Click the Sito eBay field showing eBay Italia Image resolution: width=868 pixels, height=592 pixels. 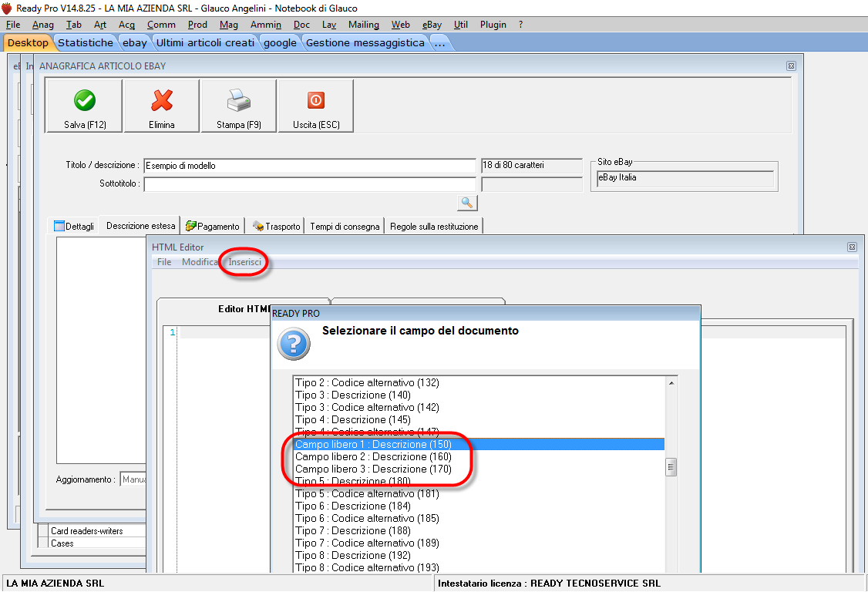point(685,178)
